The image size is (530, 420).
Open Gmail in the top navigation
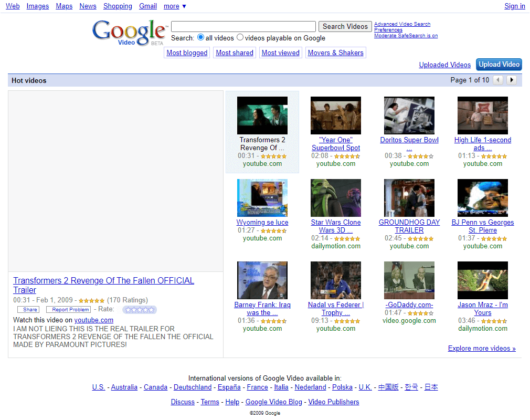(x=148, y=6)
